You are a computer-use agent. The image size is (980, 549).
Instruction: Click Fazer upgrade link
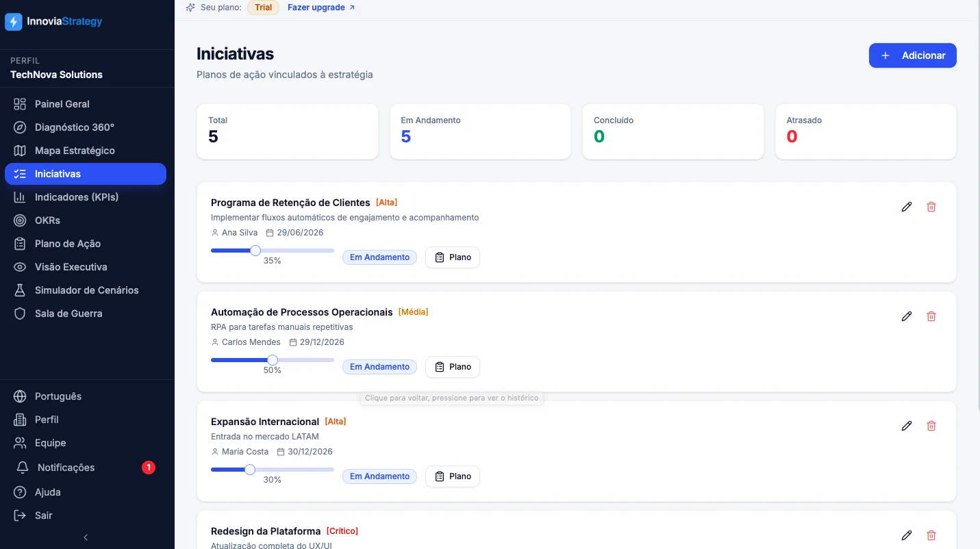[x=321, y=8]
